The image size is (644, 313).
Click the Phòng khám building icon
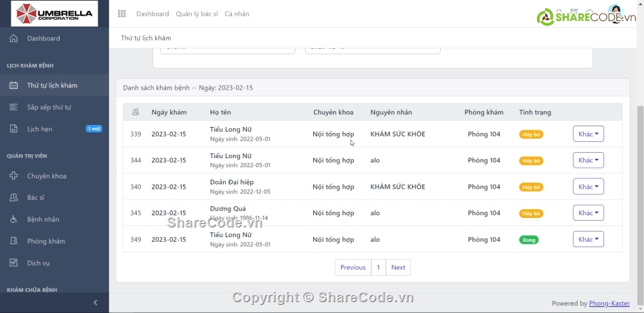click(x=14, y=241)
